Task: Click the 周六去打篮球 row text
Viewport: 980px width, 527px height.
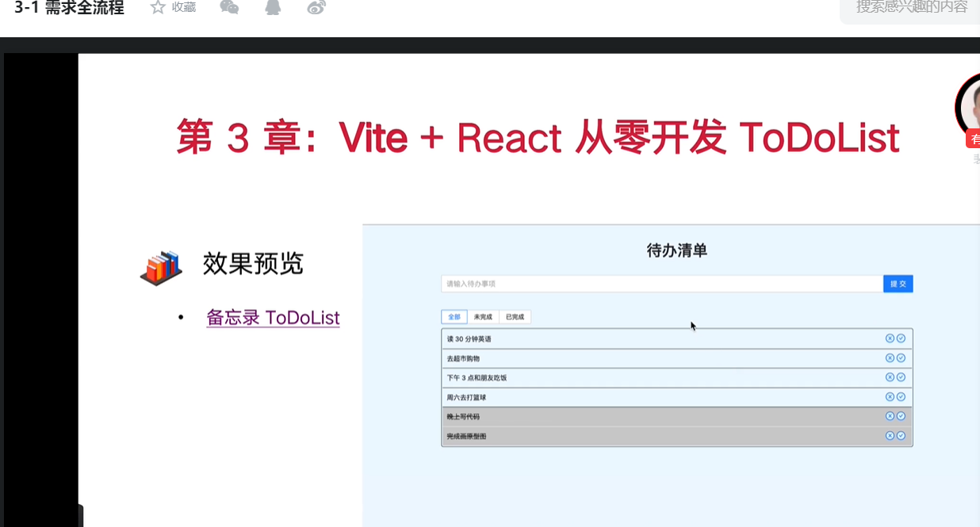Action: tap(466, 398)
